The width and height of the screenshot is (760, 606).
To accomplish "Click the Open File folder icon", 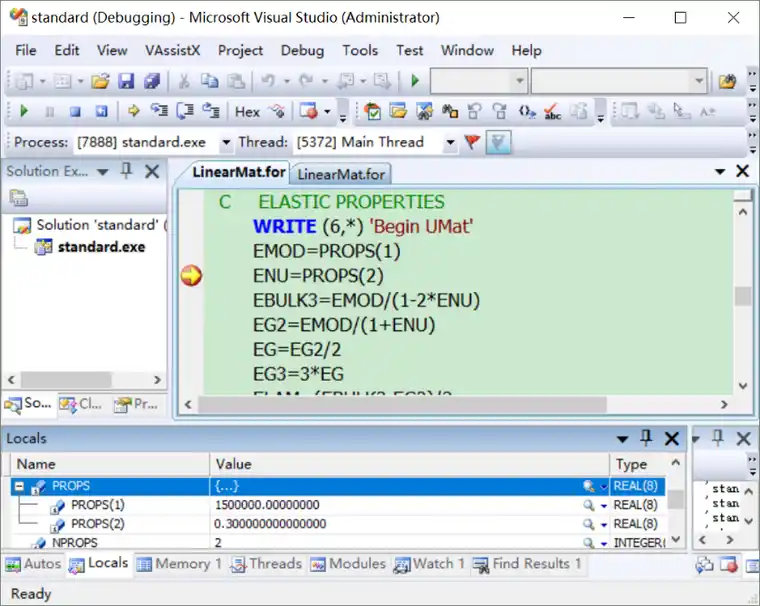I will coord(100,81).
